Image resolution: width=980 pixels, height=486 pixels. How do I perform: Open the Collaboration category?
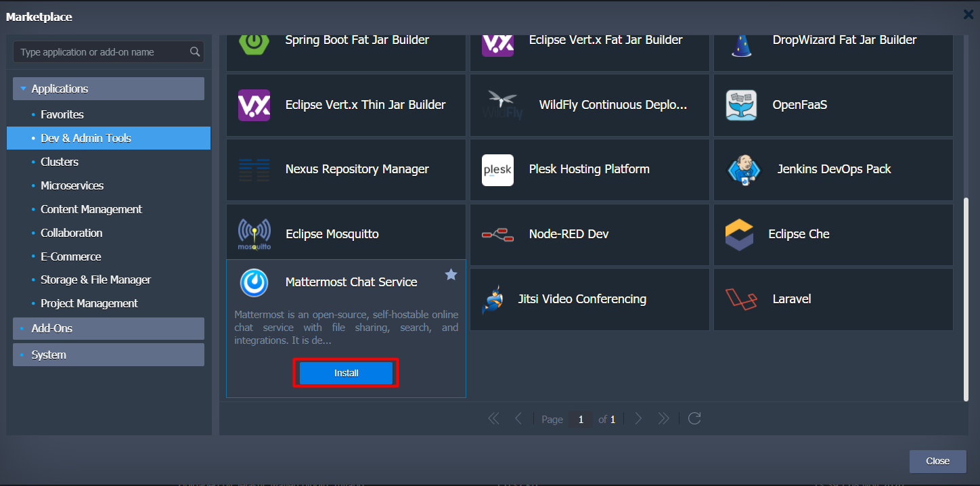[x=72, y=233]
